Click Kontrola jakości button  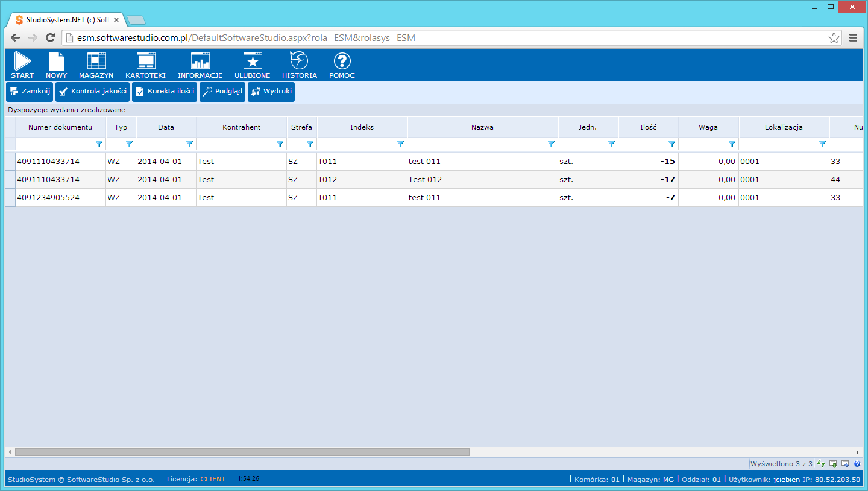click(93, 92)
